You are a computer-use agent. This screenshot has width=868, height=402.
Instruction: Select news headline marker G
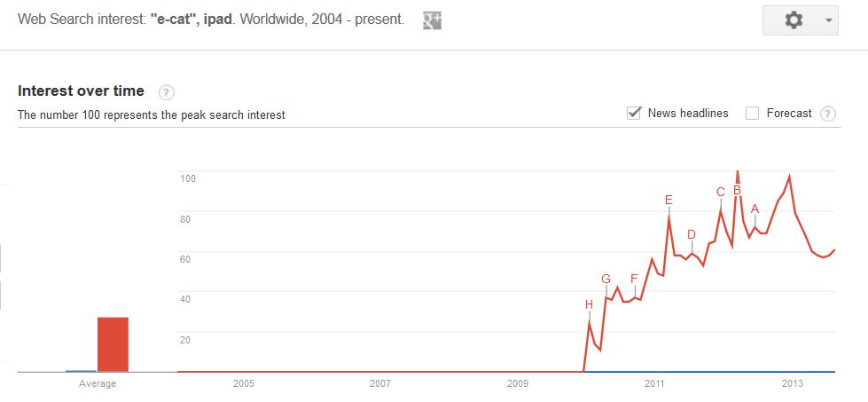coord(606,279)
